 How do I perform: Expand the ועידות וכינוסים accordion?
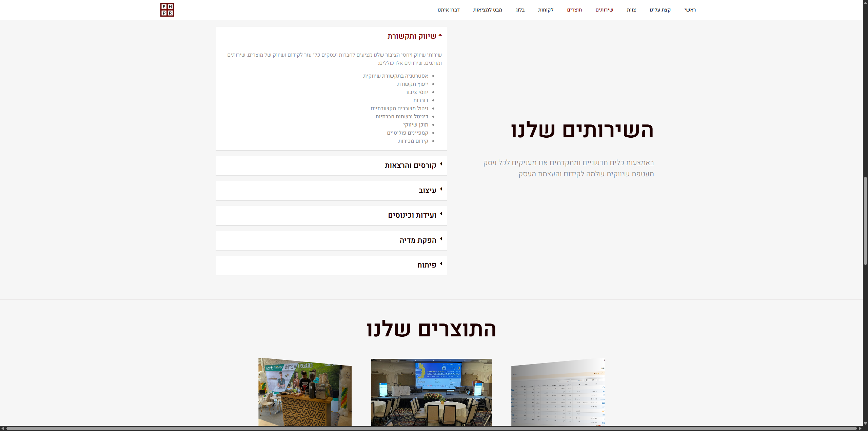(412, 215)
